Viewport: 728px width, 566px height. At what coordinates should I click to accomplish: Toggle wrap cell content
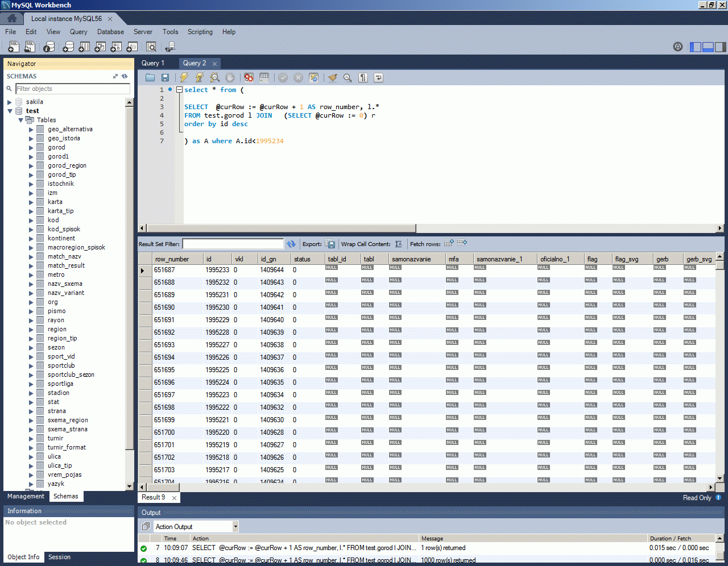point(398,244)
